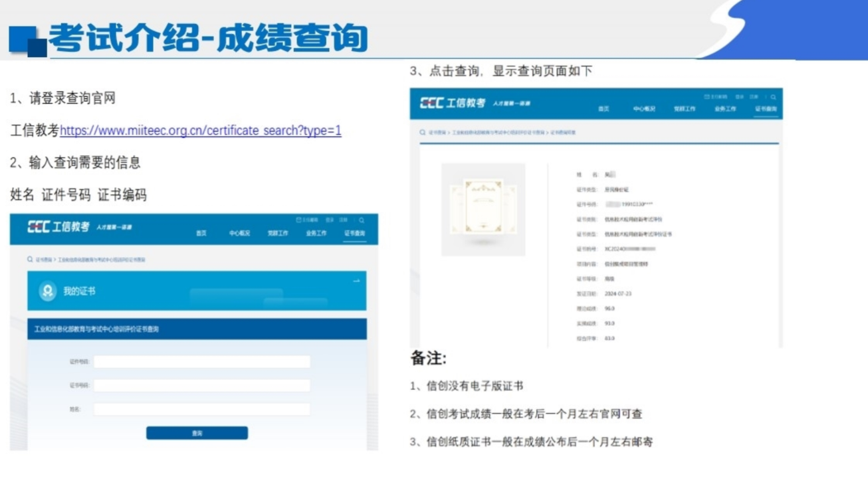The width and height of the screenshot is (868, 494).
Task: Click the 工信教考 logo in left screenshot
Action: 58,227
